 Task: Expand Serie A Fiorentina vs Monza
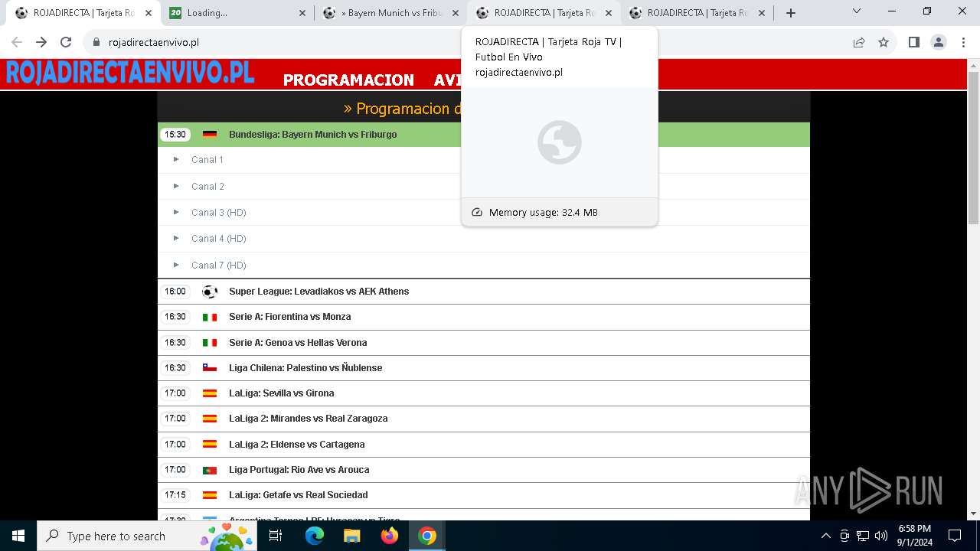[483, 317]
